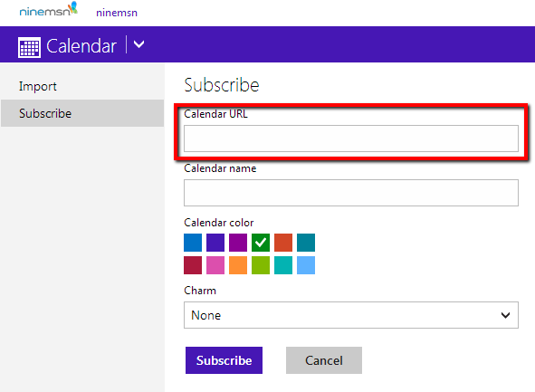Select the dark crimson color swatch
This screenshot has width=535, height=392.
click(193, 265)
